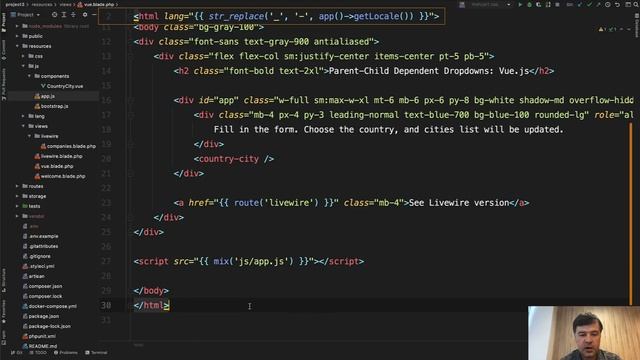Image resolution: width=640 pixels, height=360 pixels.
Task: Run the project with the green play icon
Action: (x=520, y=4)
